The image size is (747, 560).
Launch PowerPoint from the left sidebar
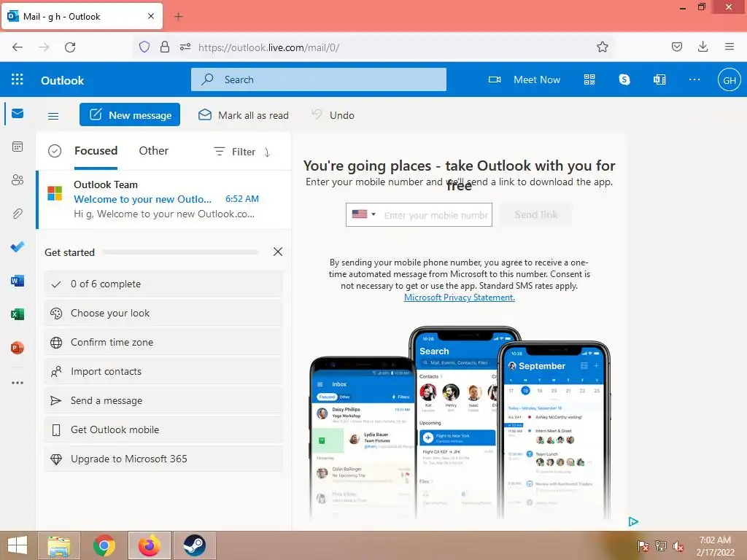click(18, 348)
